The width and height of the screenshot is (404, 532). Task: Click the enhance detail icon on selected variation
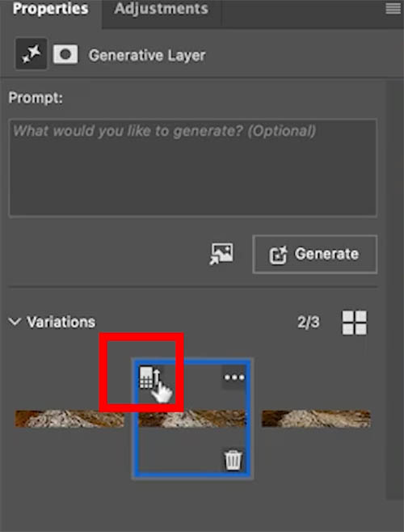point(150,377)
